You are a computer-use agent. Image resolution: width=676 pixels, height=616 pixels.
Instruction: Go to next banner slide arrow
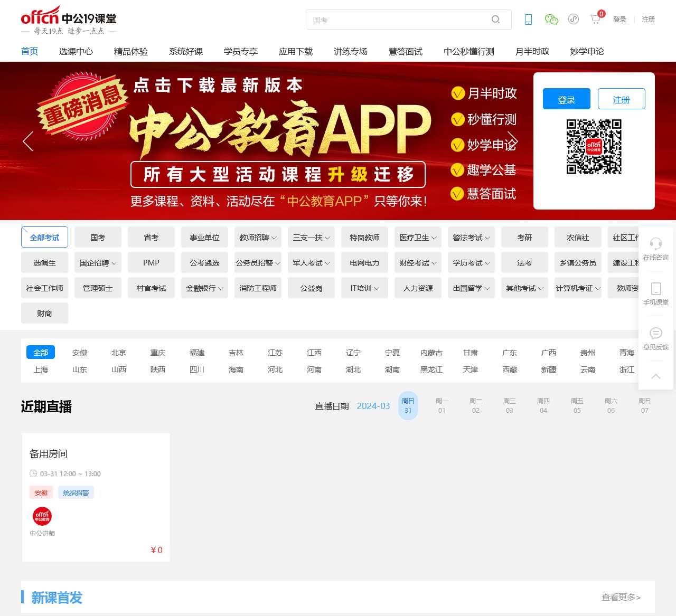point(512,141)
